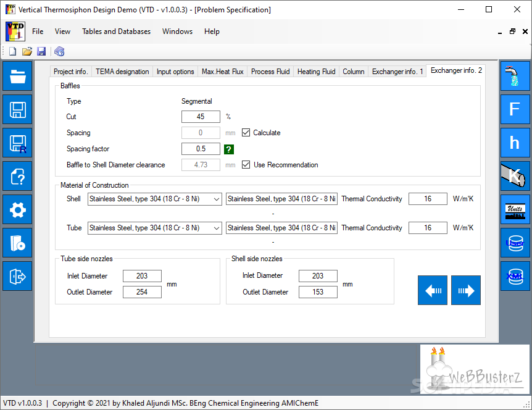Click the left sidebar Save disk icon
This screenshot has height=410, width=532.
click(x=17, y=109)
